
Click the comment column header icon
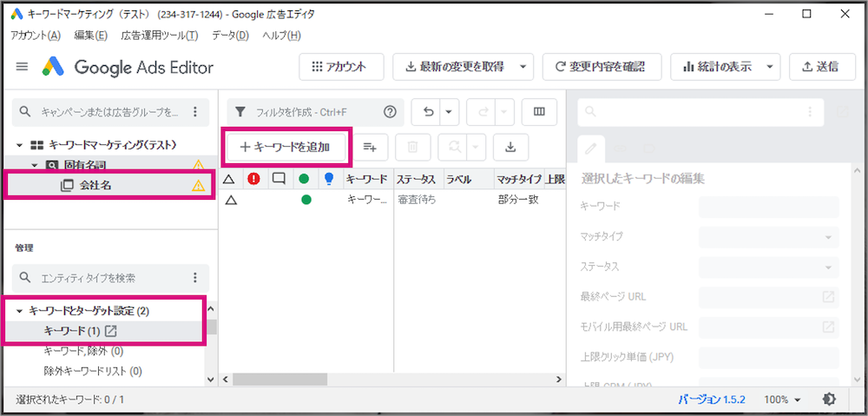pyautogui.click(x=279, y=179)
